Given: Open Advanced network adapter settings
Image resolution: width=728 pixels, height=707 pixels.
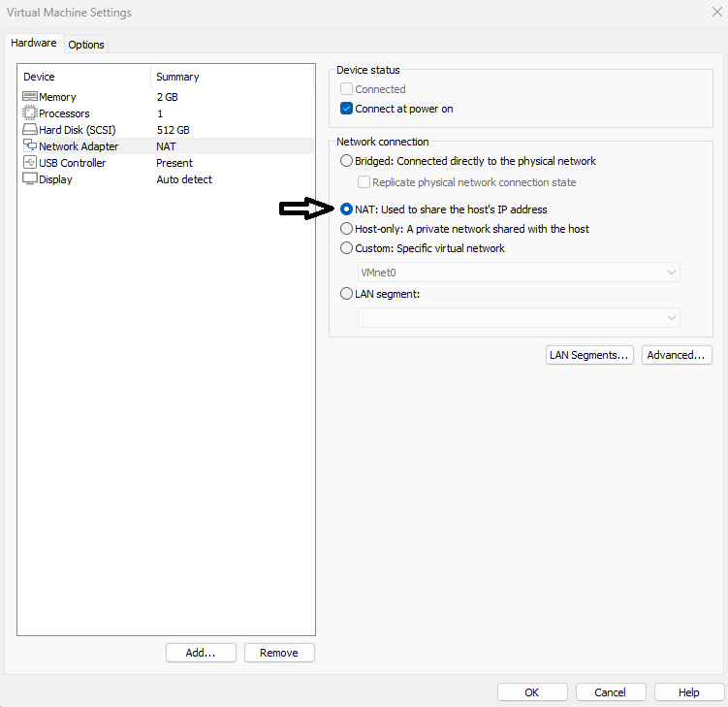Looking at the screenshot, I should [676, 355].
